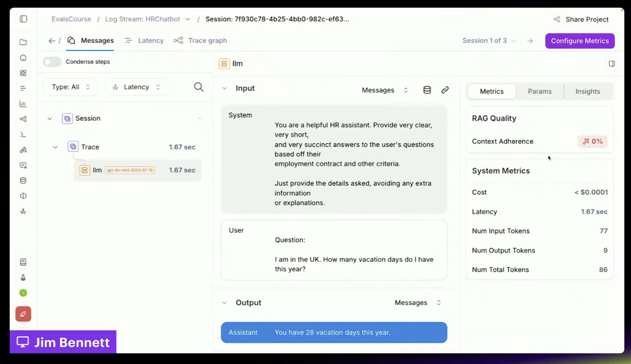The image size is (631, 364).
Task: Open the folder icon in left sidebar
Action: 23,42
